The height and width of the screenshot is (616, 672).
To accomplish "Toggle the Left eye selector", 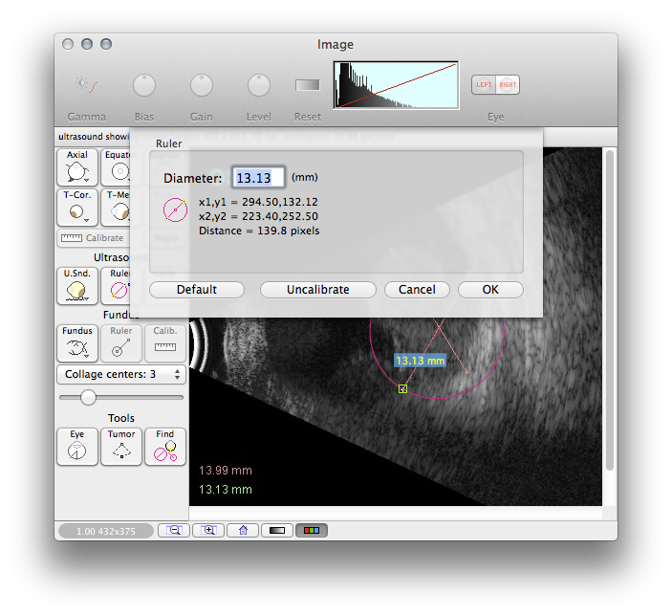I will pyautogui.click(x=485, y=85).
